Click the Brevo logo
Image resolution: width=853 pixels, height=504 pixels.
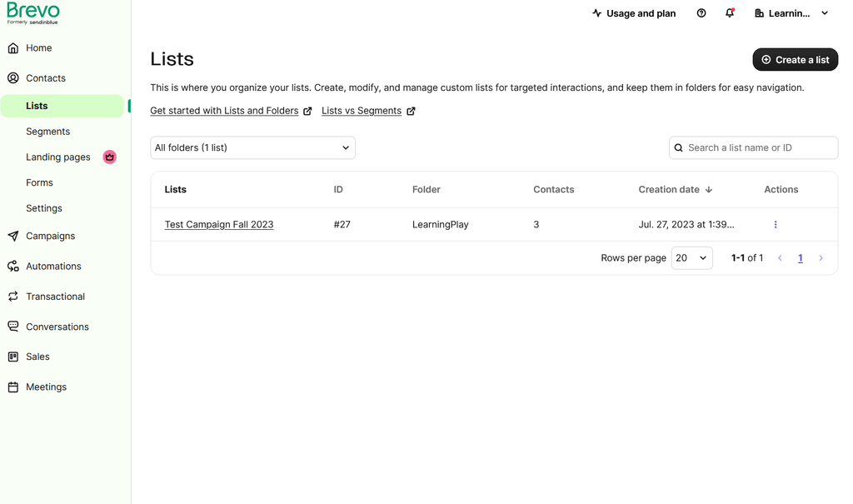click(33, 12)
